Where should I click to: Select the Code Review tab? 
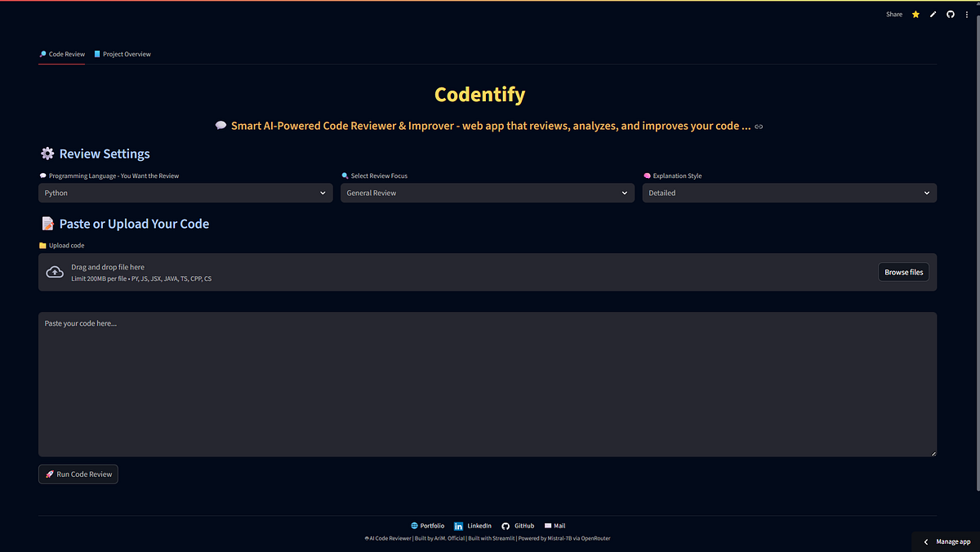point(61,54)
